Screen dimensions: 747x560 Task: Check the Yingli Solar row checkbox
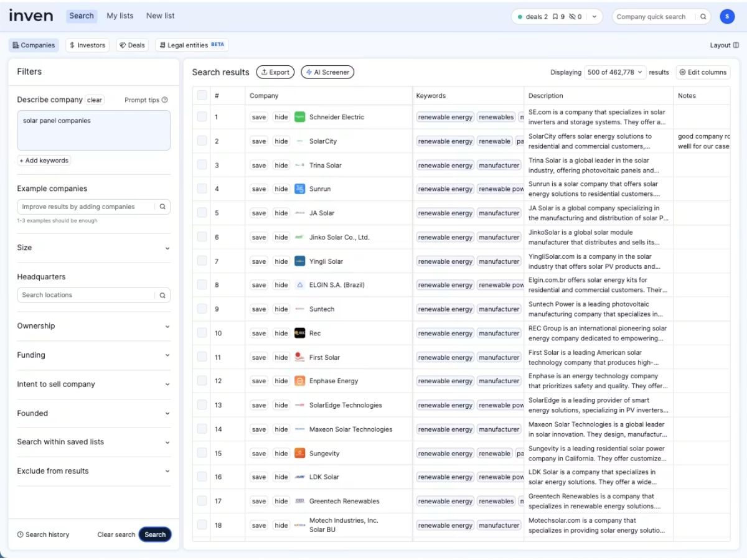(202, 261)
